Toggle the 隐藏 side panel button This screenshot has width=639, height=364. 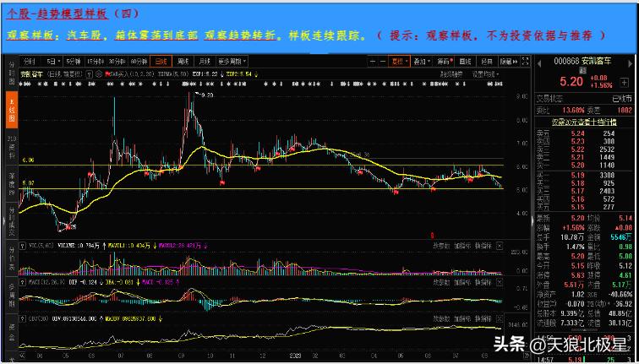509,62
